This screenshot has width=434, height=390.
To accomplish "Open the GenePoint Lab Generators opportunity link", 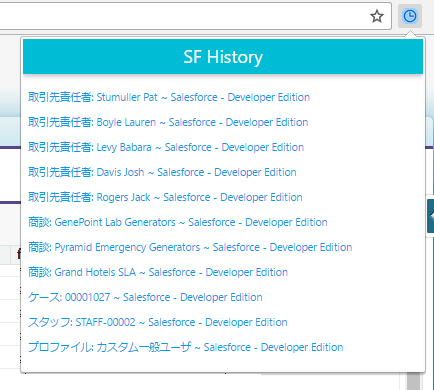I will click(x=178, y=222).
